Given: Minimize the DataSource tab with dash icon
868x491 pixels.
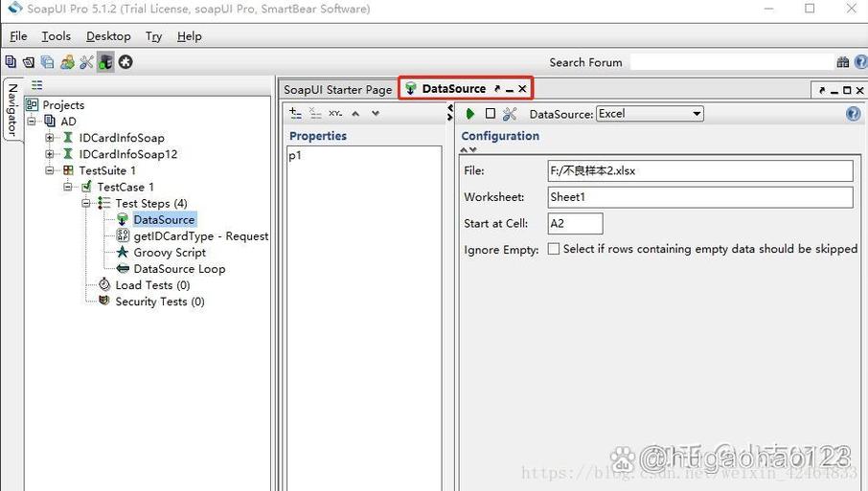Looking at the screenshot, I should (510, 89).
